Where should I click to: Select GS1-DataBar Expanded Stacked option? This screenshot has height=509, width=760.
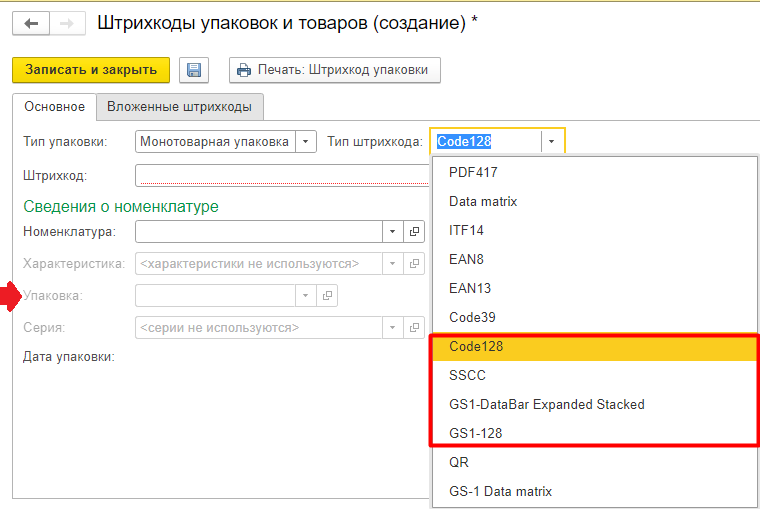point(546,404)
